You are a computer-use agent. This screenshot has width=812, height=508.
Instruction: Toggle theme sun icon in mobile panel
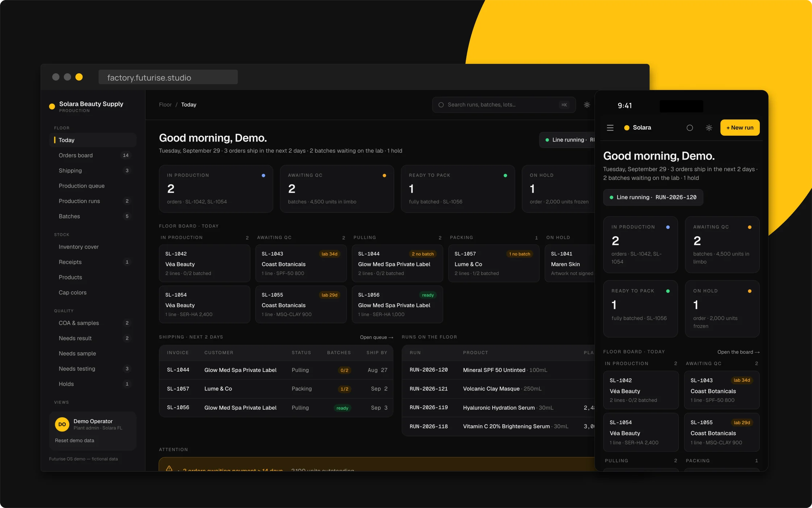coord(709,128)
